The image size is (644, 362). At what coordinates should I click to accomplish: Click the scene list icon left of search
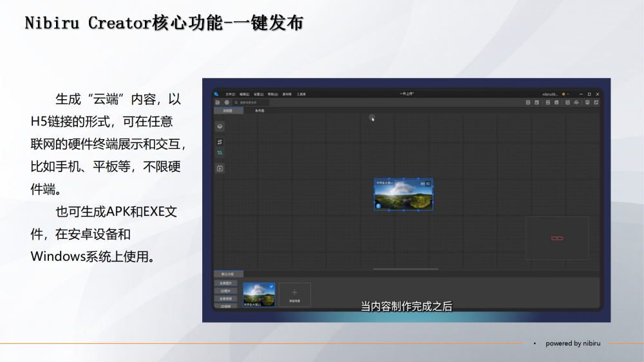pyautogui.click(x=218, y=102)
